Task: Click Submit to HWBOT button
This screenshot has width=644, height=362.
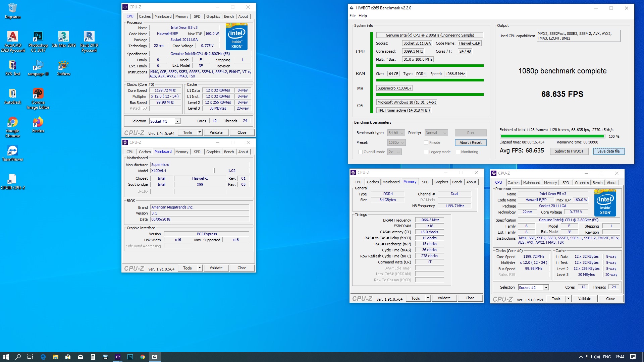Action: tap(569, 151)
